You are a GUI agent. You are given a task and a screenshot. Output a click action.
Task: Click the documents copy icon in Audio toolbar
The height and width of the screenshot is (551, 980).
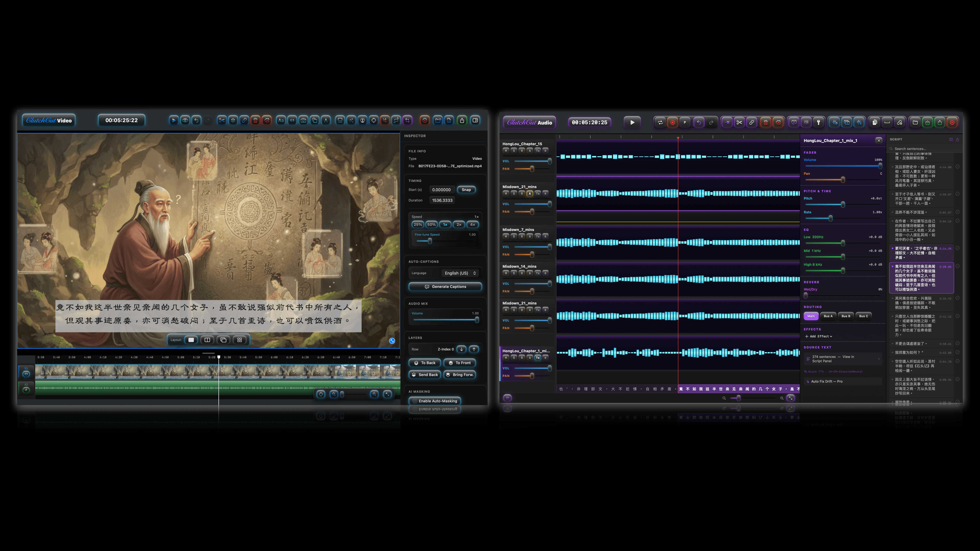coord(875,122)
